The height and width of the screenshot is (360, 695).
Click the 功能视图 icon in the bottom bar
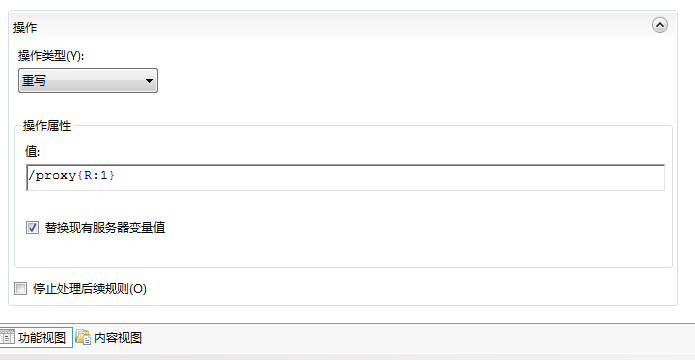[8, 337]
